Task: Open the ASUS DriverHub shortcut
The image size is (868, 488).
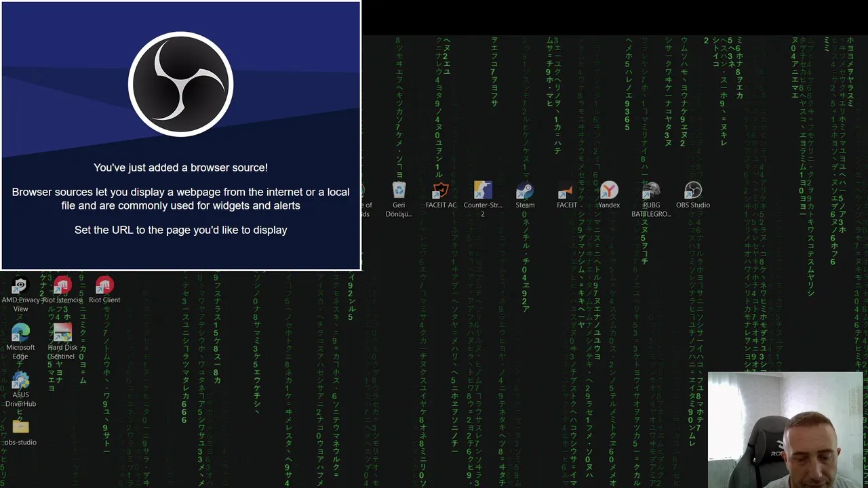Action: (x=20, y=389)
